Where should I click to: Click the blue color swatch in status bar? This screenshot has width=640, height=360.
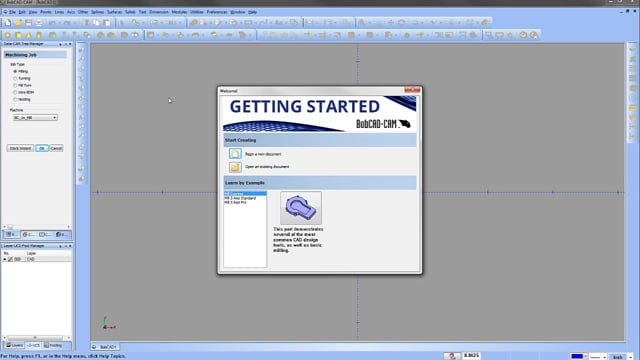[x=577, y=356]
